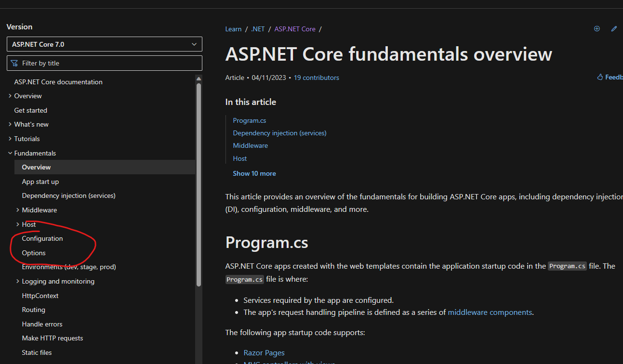
Task: Open the Routing sidebar item
Action: [34, 310]
